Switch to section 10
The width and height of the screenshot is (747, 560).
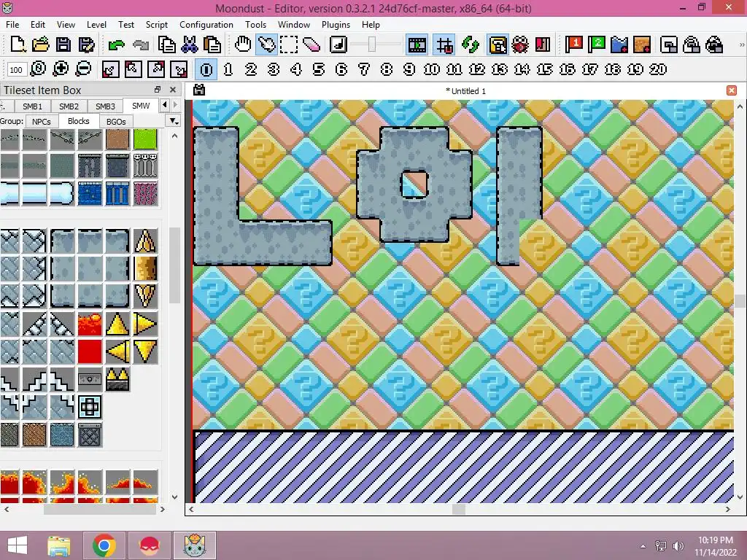pyautogui.click(x=432, y=69)
